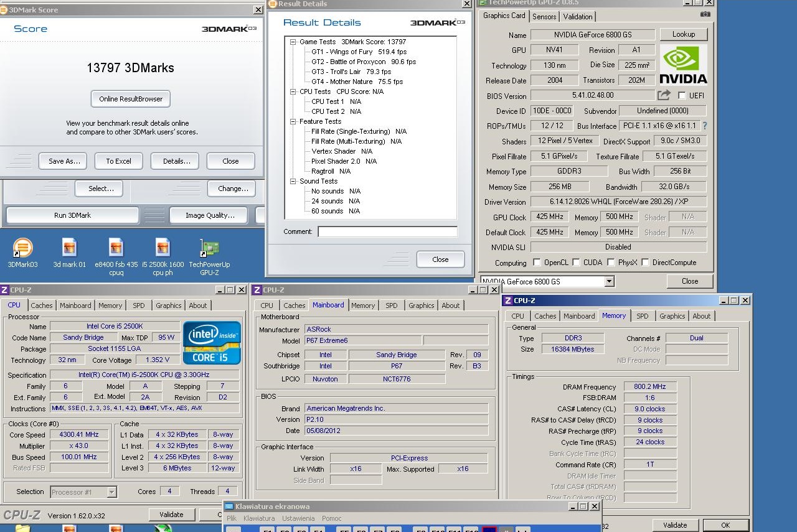Click the CPU-Z mainboard window title icon
The height and width of the screenshot is (532, 797).
tap(256, 290)
